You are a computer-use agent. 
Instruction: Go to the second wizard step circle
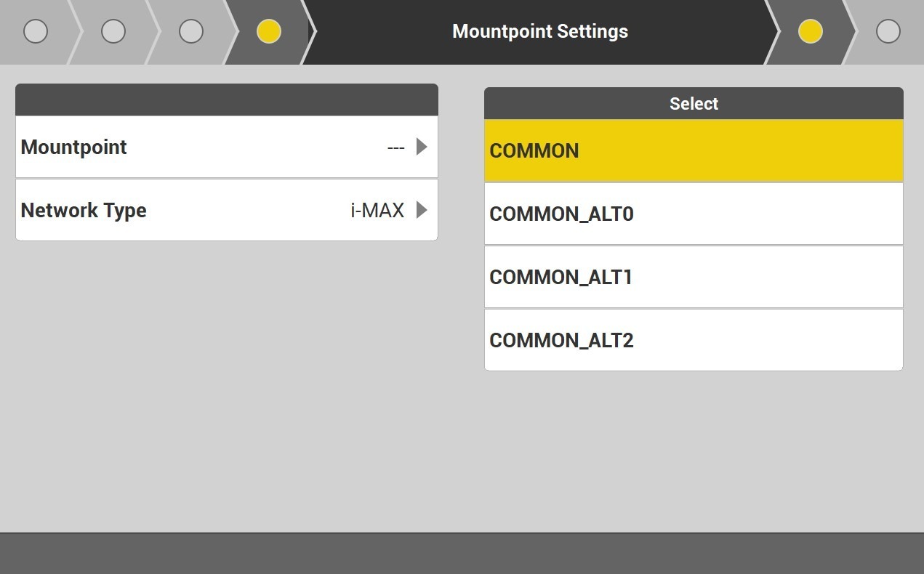(113, 31)
